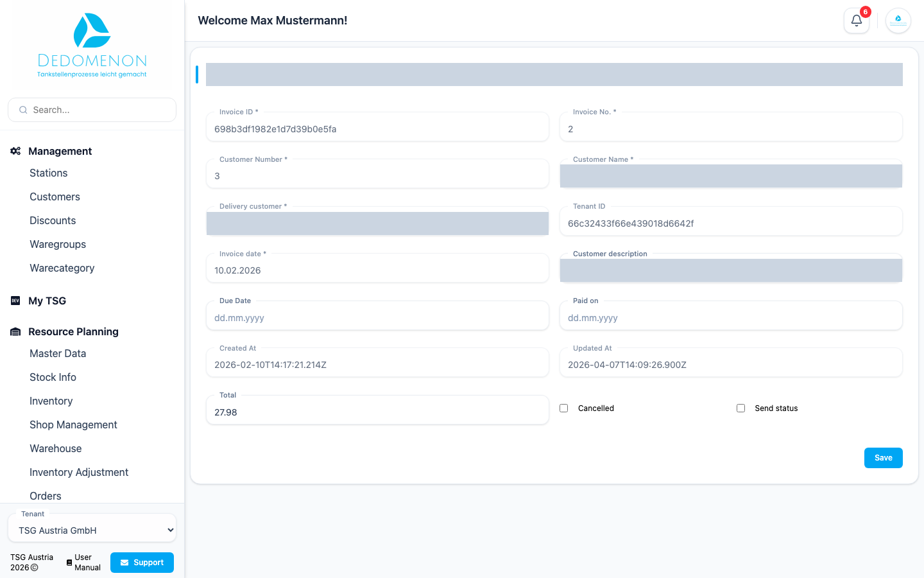
Task: Click the Invoice ID field
Action: point(377,127)
